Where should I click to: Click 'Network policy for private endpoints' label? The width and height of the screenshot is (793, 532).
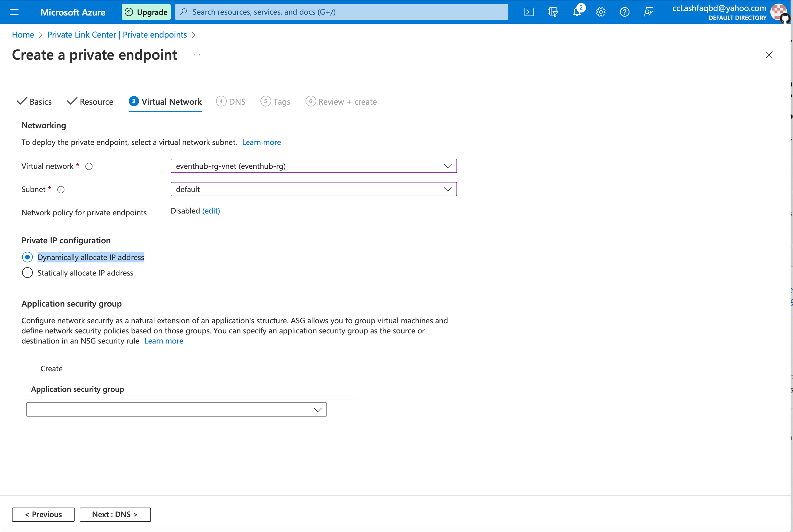coord(84,212)
